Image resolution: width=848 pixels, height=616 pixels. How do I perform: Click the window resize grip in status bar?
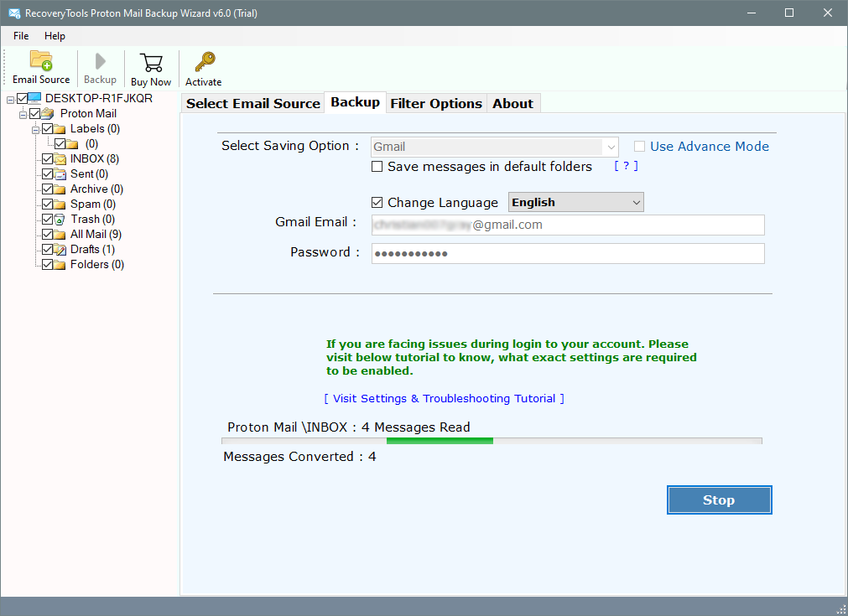pos(841,609)
